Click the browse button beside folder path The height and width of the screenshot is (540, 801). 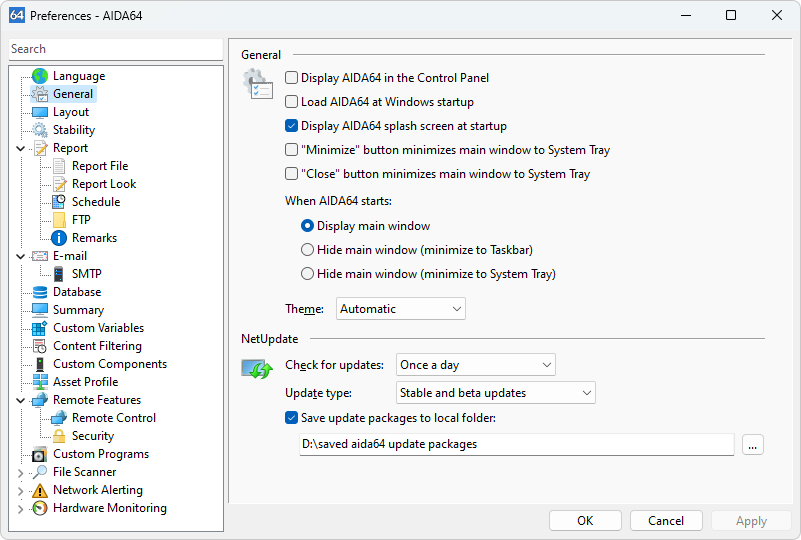(752, 444)
